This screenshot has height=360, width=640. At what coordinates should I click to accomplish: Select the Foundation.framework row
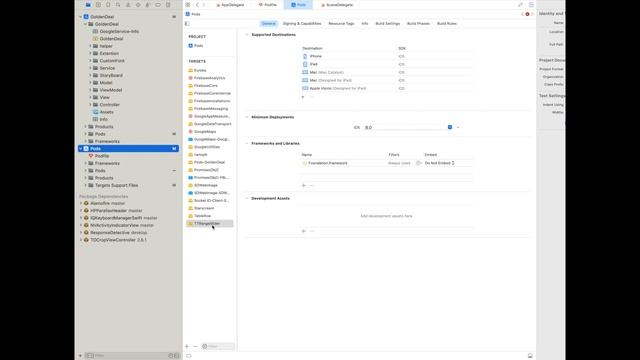click(x=387, y=163)
